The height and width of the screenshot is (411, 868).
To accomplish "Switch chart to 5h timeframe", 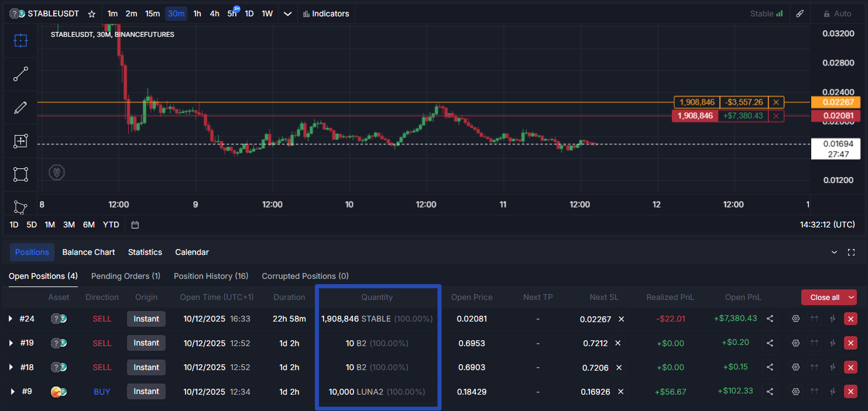I will [x=232, y=13].
